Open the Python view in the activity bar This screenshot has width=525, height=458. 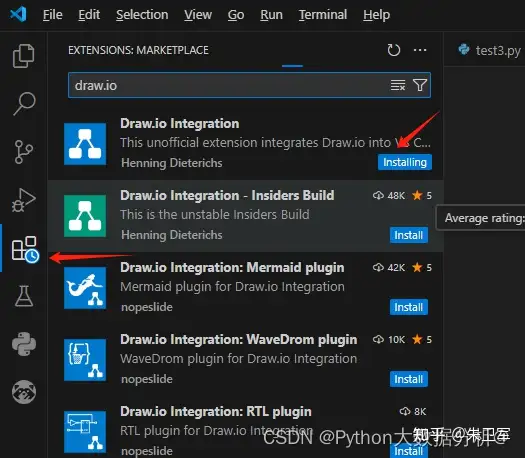tap(24, 344)
